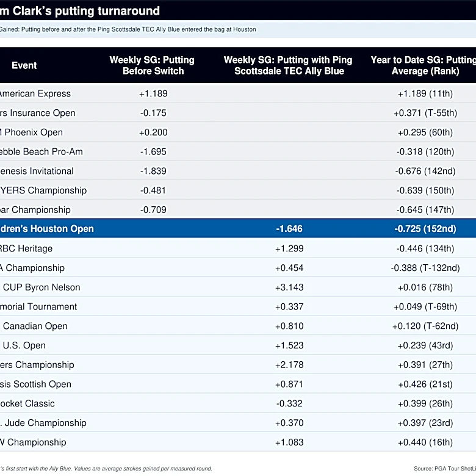Select '-0.645 (147th)' year-to-date value
Viewport: 476px width, 476px height.
(425, 210)
